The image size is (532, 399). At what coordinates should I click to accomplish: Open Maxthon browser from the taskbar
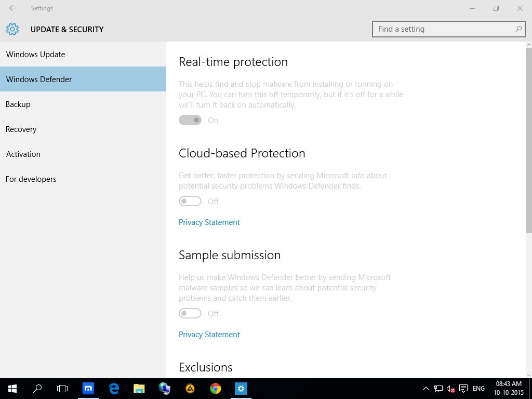coord(88,389)
